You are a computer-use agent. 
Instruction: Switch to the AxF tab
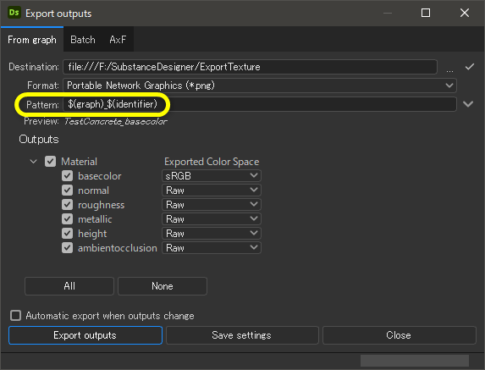click(118, 40)
